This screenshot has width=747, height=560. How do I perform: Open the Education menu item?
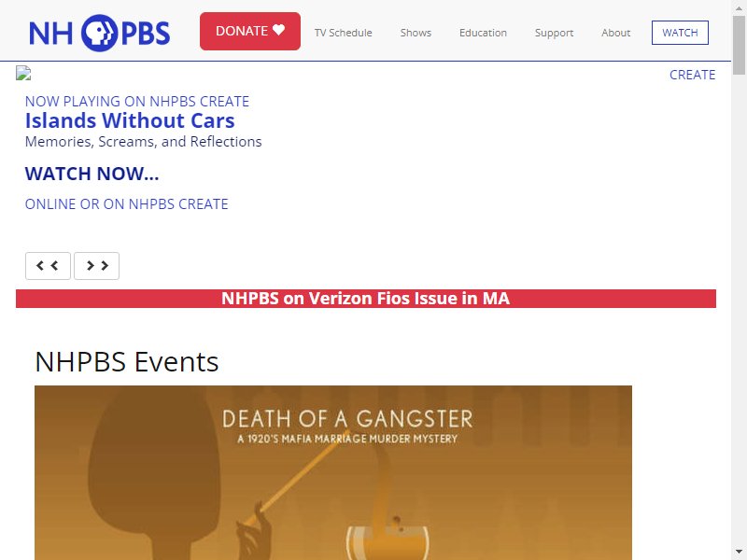[x=483, y=33]
